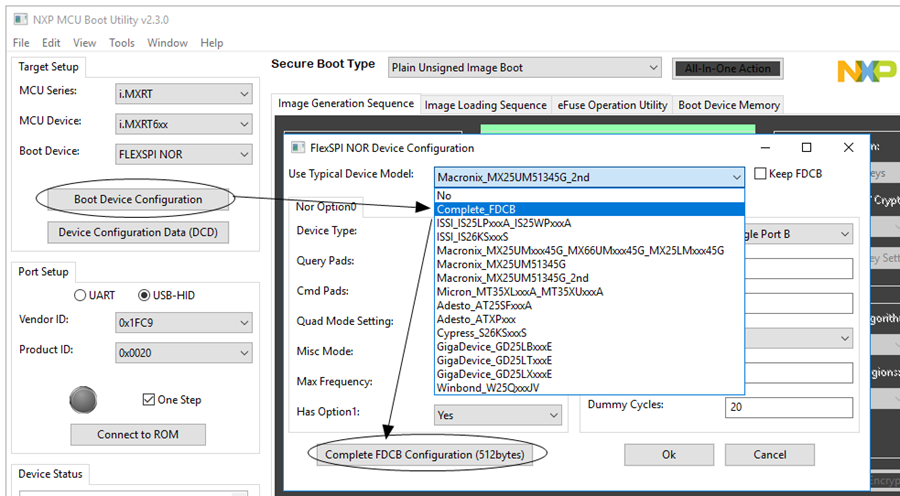The width and height of the screenshot is (900, 496).
Task: Open the File menu
Action: (21, 43)
